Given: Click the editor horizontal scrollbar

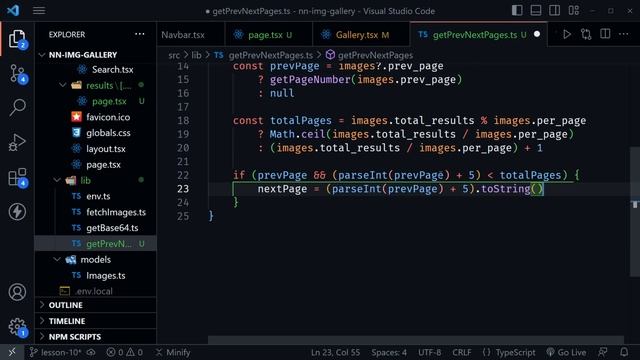Looking at the screenshot, I should pos(416,340).
